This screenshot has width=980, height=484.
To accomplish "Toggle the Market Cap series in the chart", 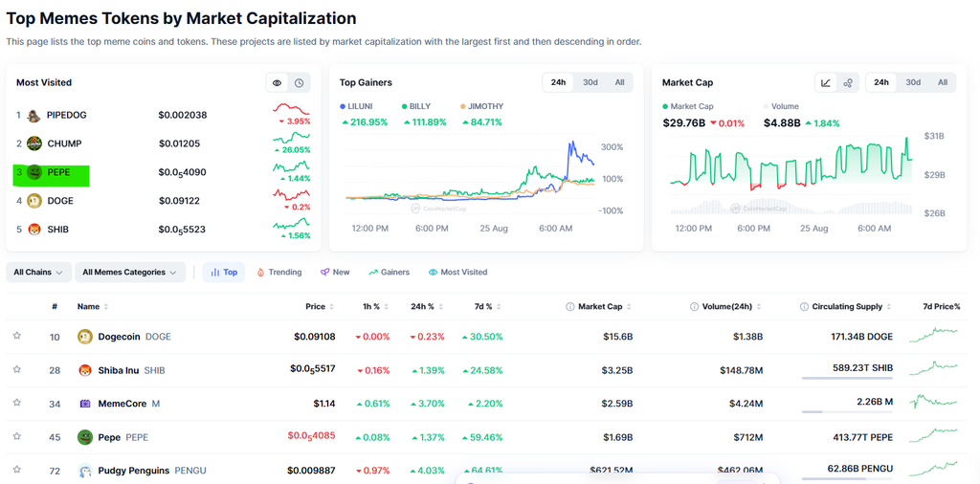I will tap(688, 107).
